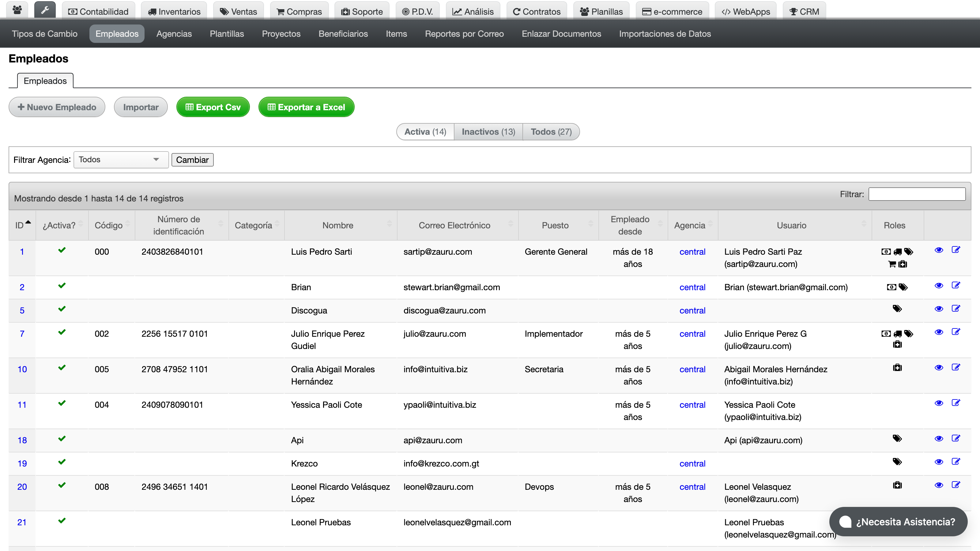Sort table by ID column

tap(22, 225)
